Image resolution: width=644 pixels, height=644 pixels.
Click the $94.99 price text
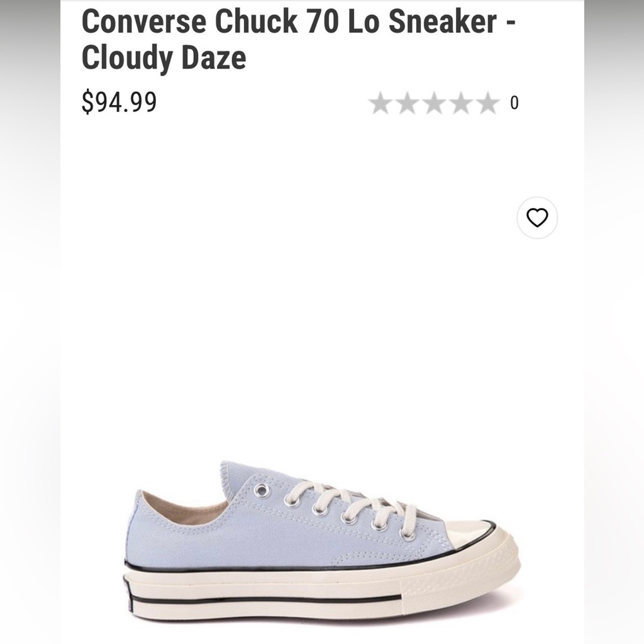coord(119,102)
